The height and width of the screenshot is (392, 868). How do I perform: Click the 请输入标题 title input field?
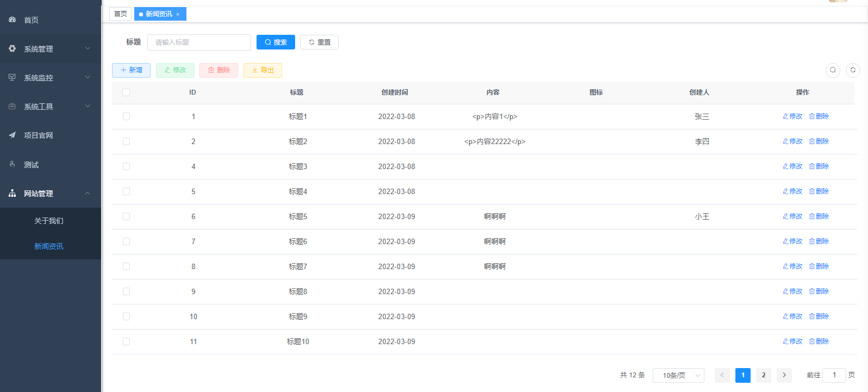pos(199,42)
